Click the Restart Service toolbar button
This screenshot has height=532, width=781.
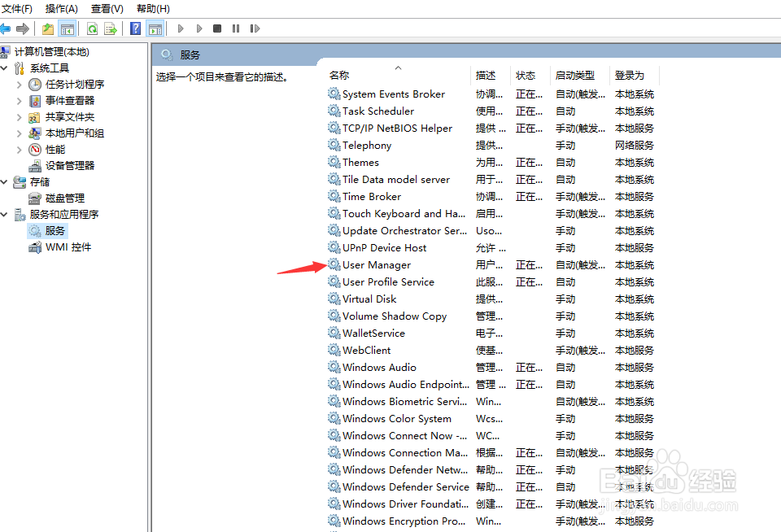click(x=255, y=29)
